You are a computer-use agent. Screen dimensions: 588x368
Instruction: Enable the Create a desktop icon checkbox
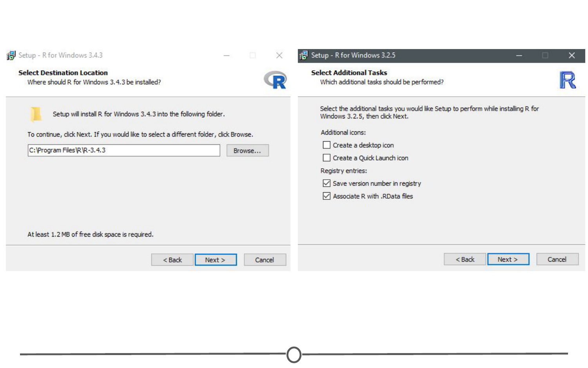click(x=327, y=145)
